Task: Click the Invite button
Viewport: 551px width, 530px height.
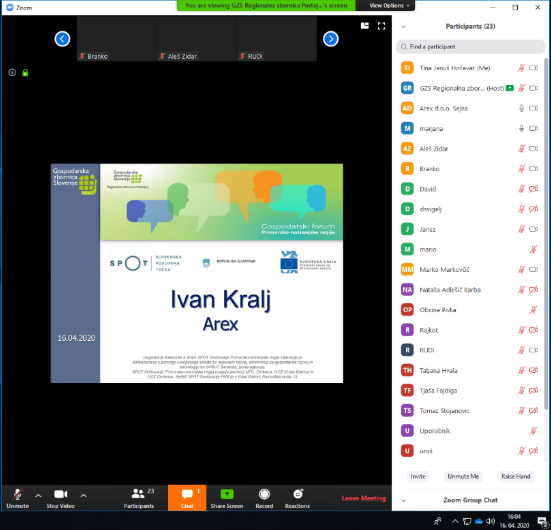Action: click(x=418, y=477)
